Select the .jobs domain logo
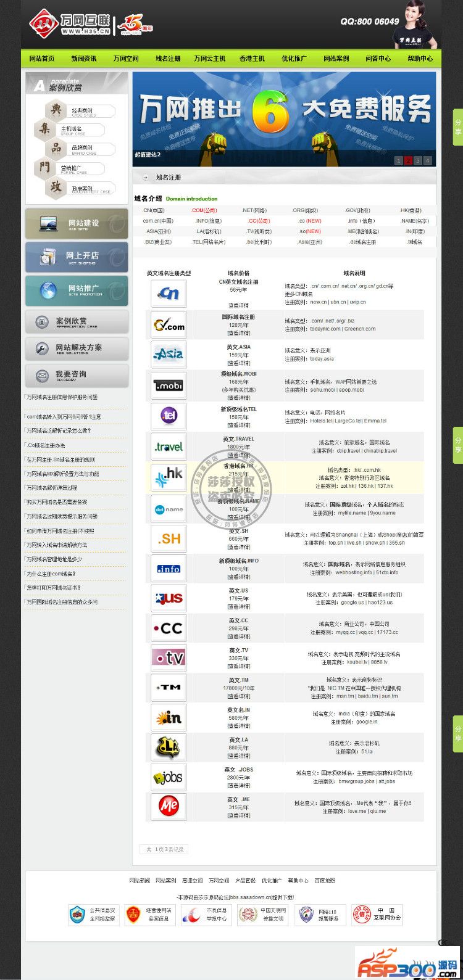463x980 pixels. pos(169,777)
